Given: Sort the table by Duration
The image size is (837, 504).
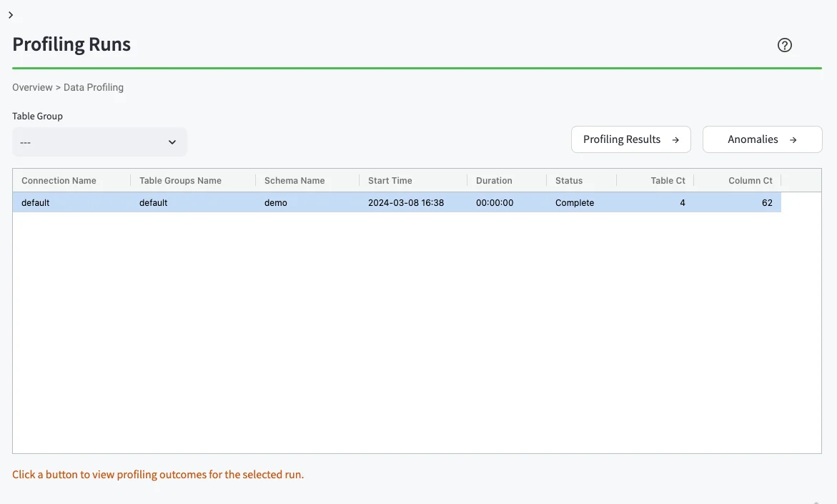Looking at the screenshot, I should [x=494, y=180].
